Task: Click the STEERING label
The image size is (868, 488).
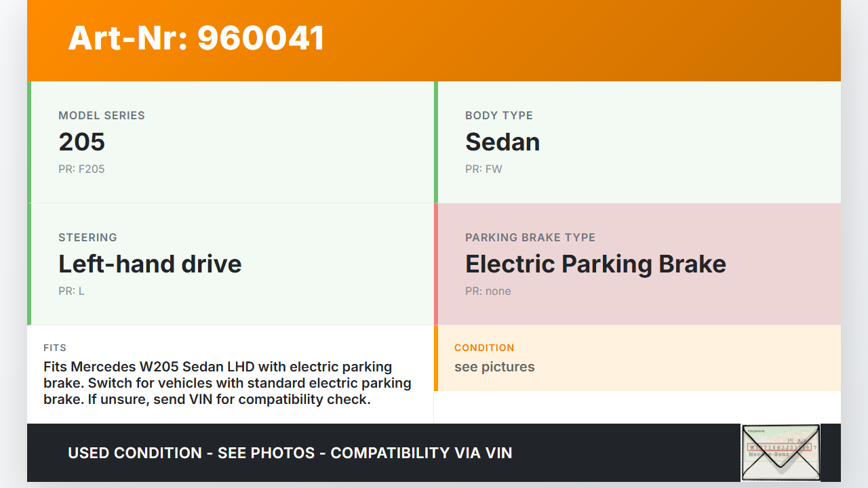Action: [87, 238]
